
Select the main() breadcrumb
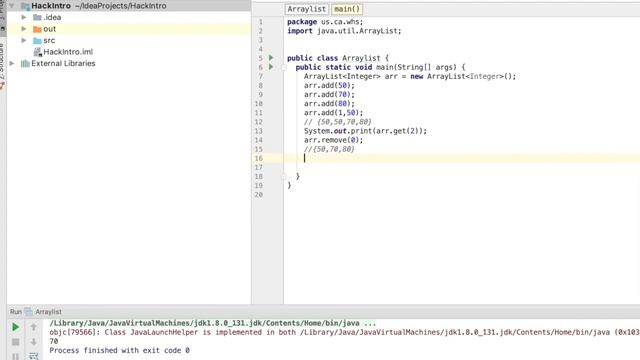[347, 9]
